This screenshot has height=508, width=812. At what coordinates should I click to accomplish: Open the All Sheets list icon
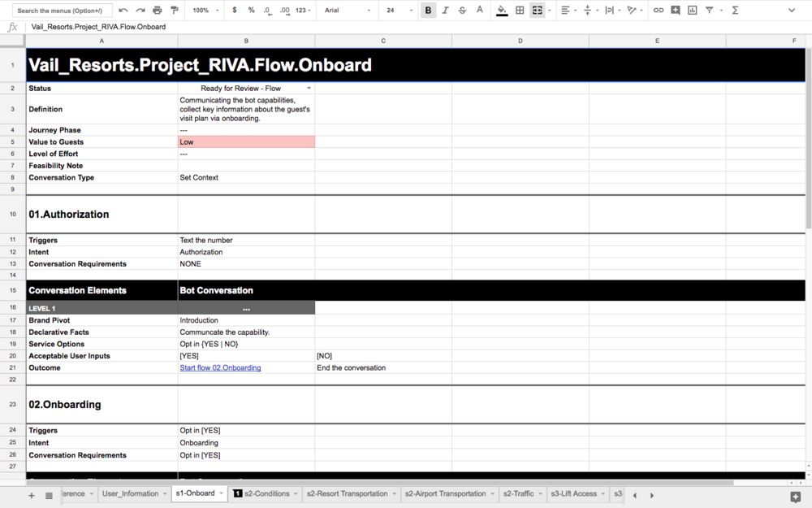(49, 496)
